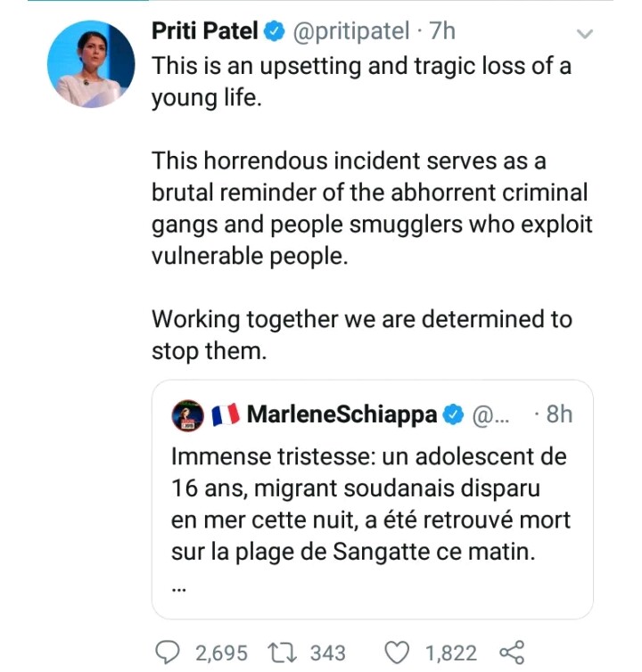Image resolution: width=642 pixels, height=672 pixels.
Task: Click the 8h timestamp on the quoted tweet
Action: click(x=558, y=414)
